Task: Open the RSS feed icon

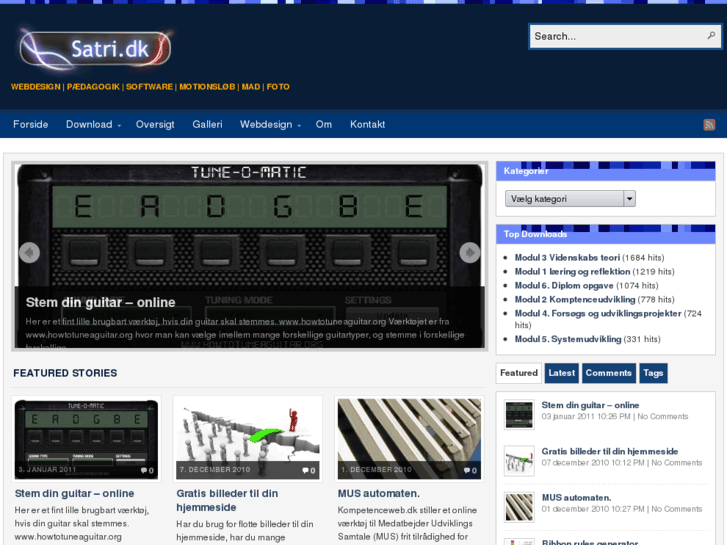Action: coord(709,124)
